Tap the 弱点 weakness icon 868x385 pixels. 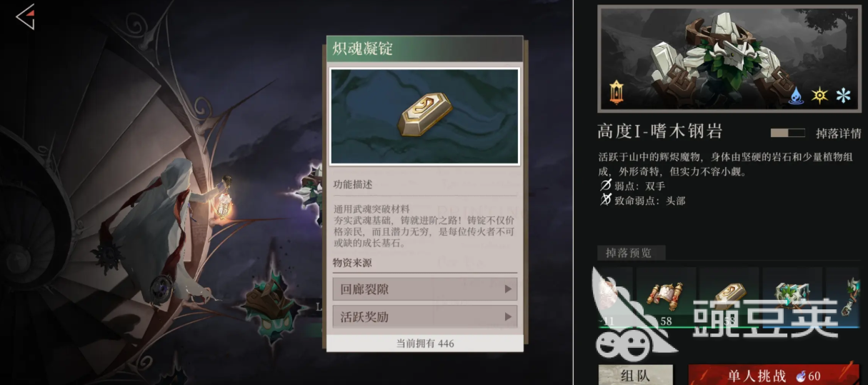pyautogui.click(x=606, y=186)
